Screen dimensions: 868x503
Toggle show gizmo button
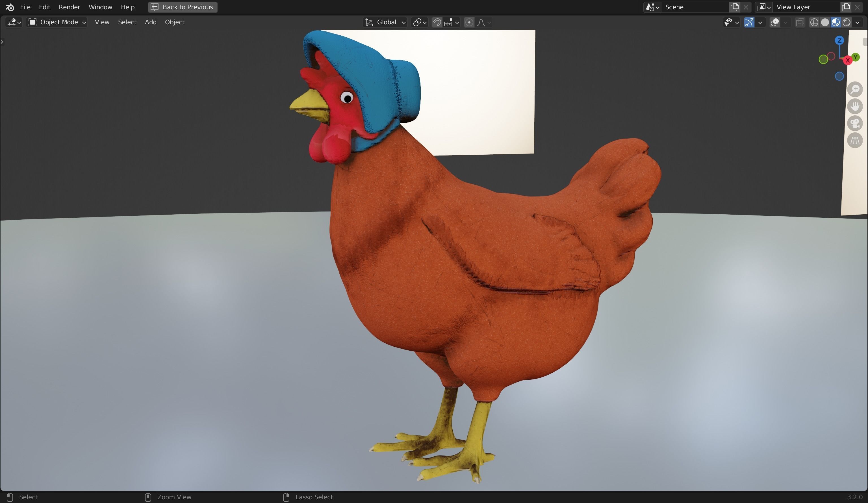pyautogui.click(x=749, y=22)
